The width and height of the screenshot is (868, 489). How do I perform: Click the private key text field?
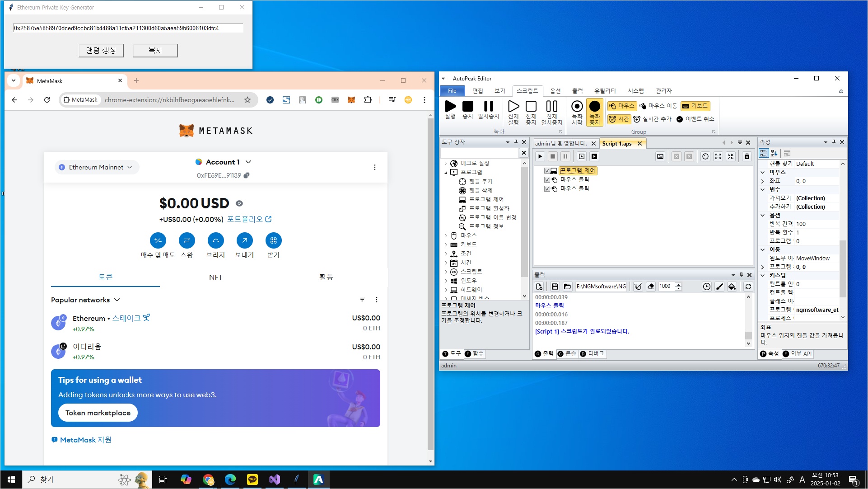[x=128, y=28]
